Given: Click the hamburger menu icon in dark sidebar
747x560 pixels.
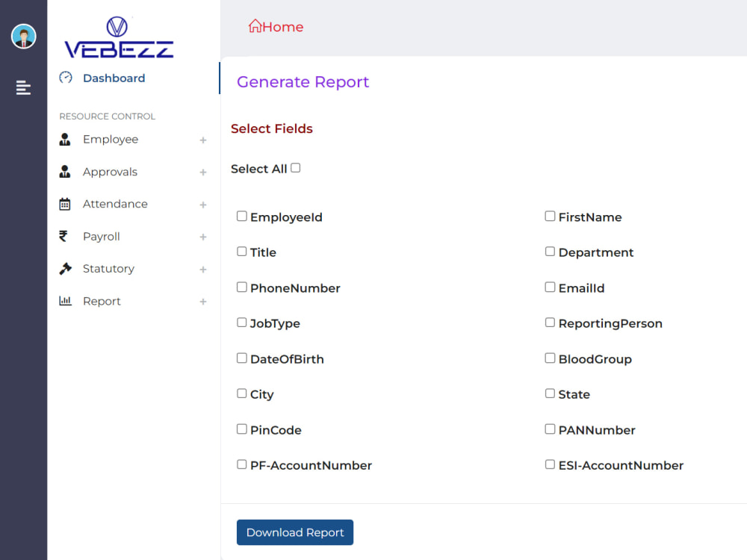Looking at the screenshot, I should click(x=23, y=87).
